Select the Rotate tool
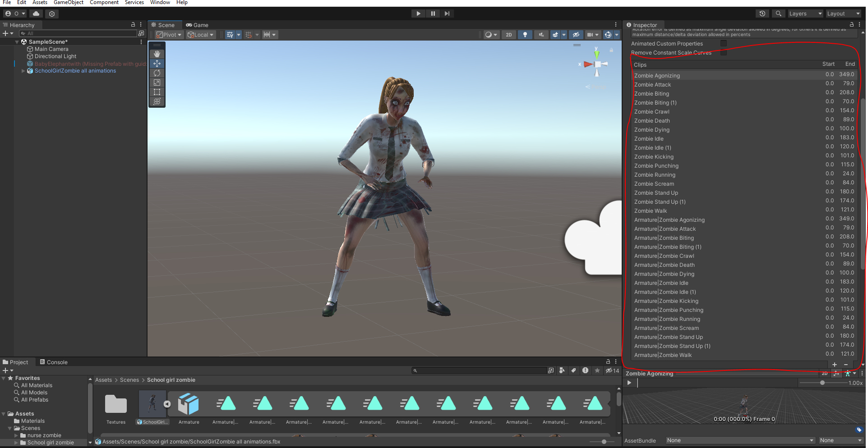Viewport: 868px width, 448px height. point(157,73)
